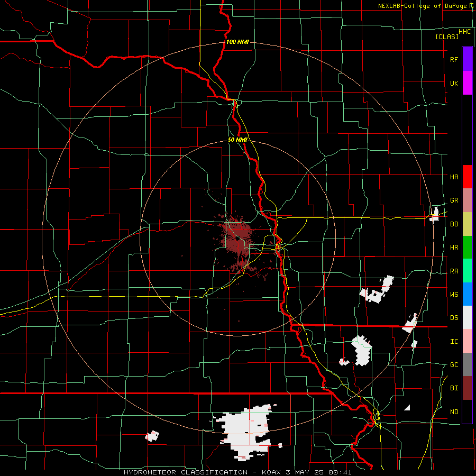Click the 'GC' legend label

454,365
